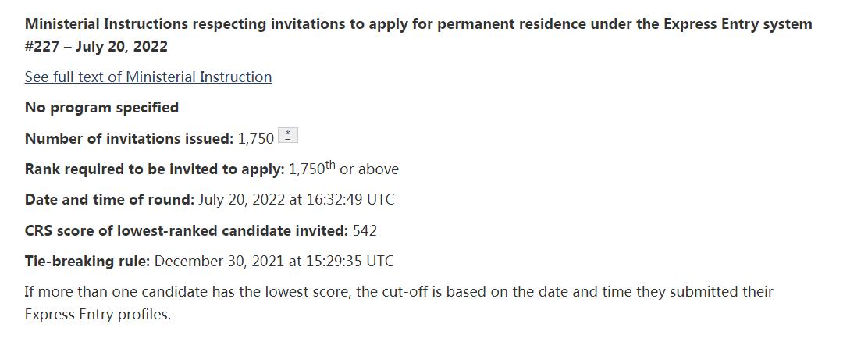Click the 'No program specified' text
This screenshot has width=868, height=342.
[101, 107]
